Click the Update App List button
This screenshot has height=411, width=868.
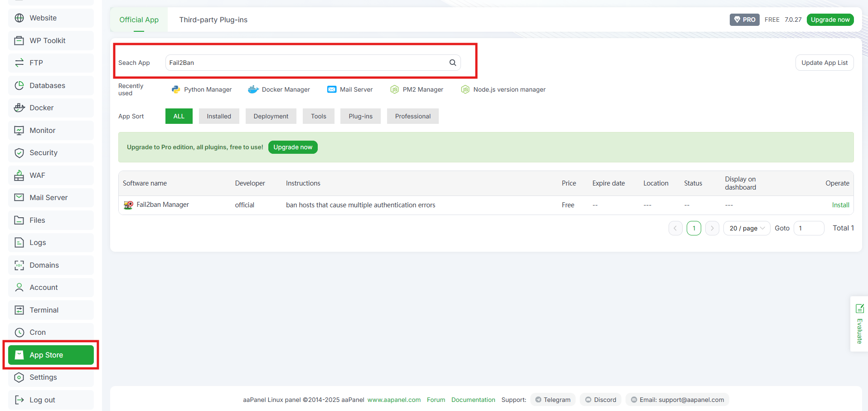click(x=824, y=63)
